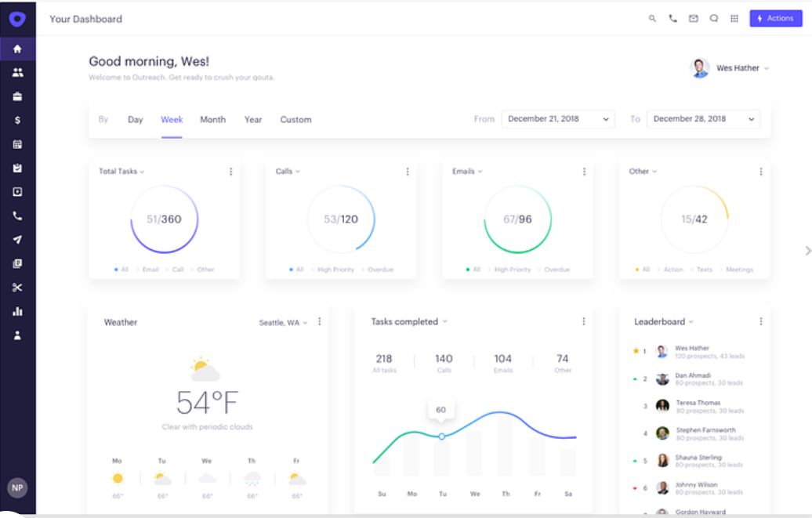Click the bar chart reports icon in the sidebar
The height and width of the screenshot is (518, 812).
(17, 311)
